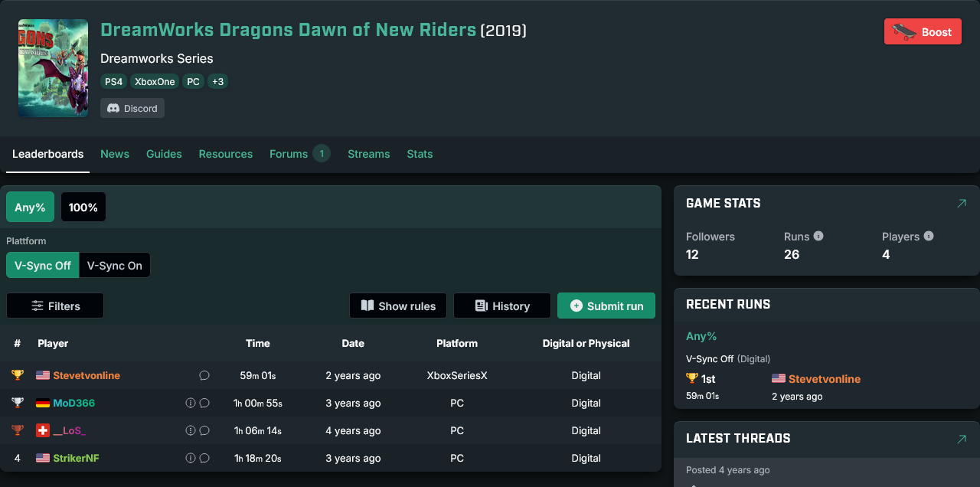This screenshot has width=980, height=487.
Task: Click the info icon on MoD366's run
Action: [x=191, y=403]
